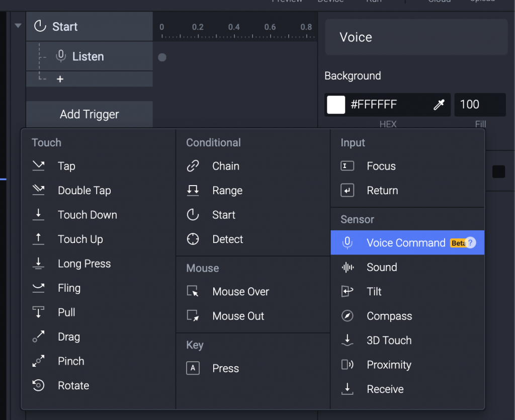Click the keyframe dot on the Listen timeline
Screen dimensions: 515x420
[162, 57]
